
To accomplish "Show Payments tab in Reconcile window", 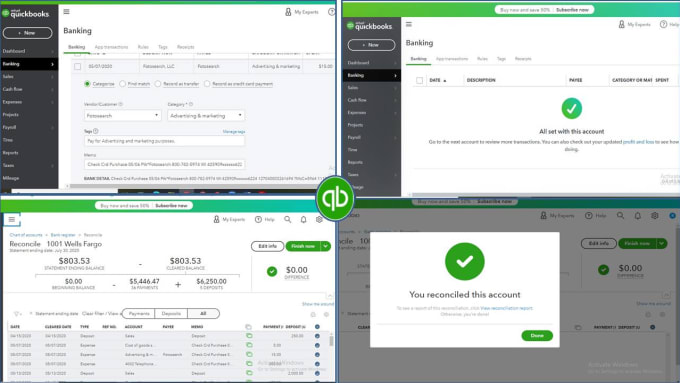I will 139,314.
